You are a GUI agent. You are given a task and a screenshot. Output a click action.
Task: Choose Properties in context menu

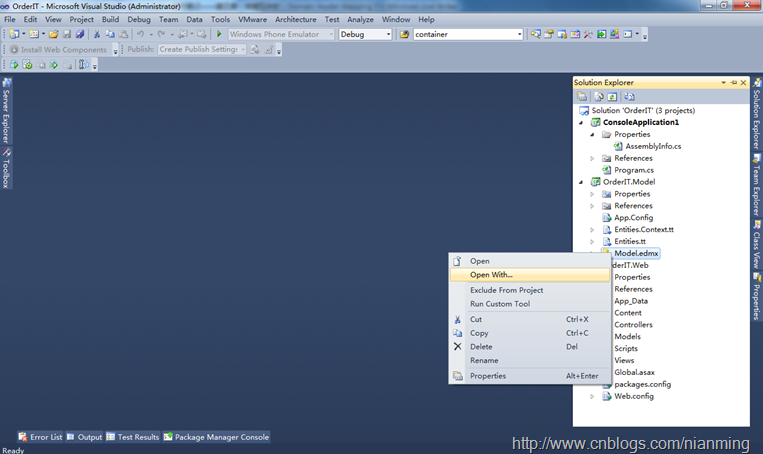[x=529, y=376]
